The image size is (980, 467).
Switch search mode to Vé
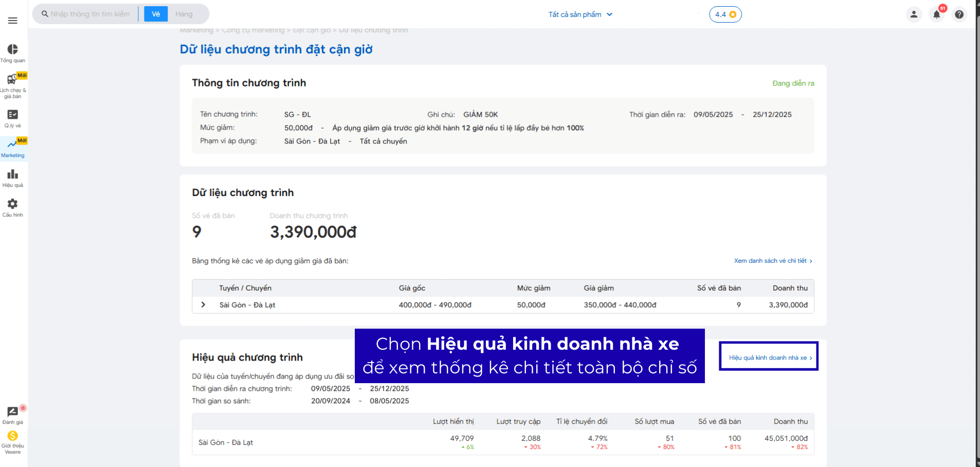tap(156, 14)
